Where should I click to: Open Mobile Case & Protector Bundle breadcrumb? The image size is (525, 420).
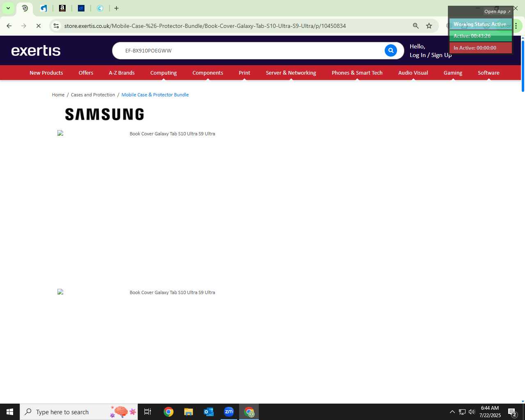point(155,95)
